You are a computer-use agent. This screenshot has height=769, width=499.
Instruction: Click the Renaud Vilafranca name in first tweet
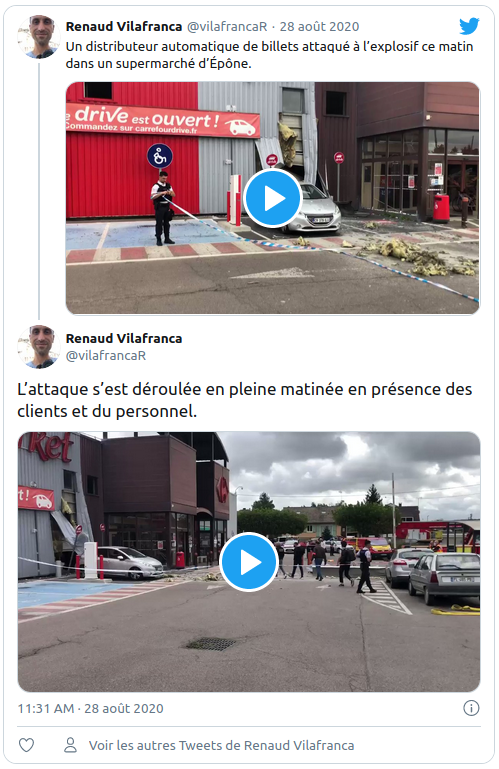click(124, 26)
